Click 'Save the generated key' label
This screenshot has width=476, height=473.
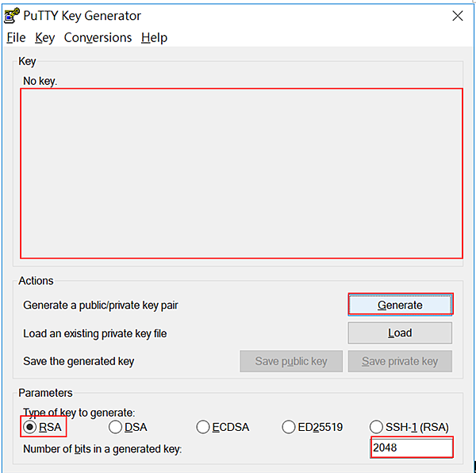coord(79,361)
